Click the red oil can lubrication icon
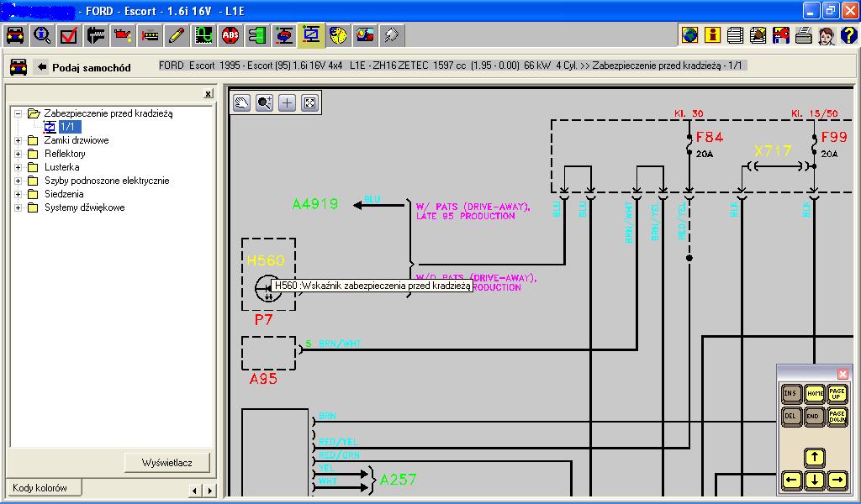Viewport: 861px width, 504px height. click(123, 35)
